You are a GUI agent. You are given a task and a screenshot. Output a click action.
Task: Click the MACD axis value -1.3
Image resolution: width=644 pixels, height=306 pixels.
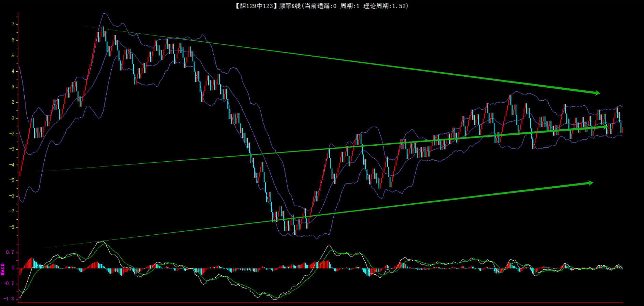tap(9, 299)
